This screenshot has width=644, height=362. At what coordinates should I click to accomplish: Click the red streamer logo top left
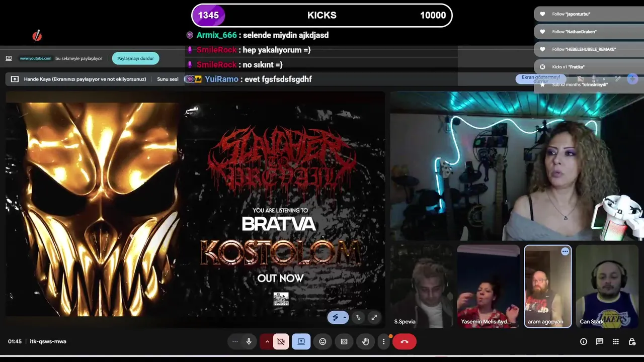[37, 36]
